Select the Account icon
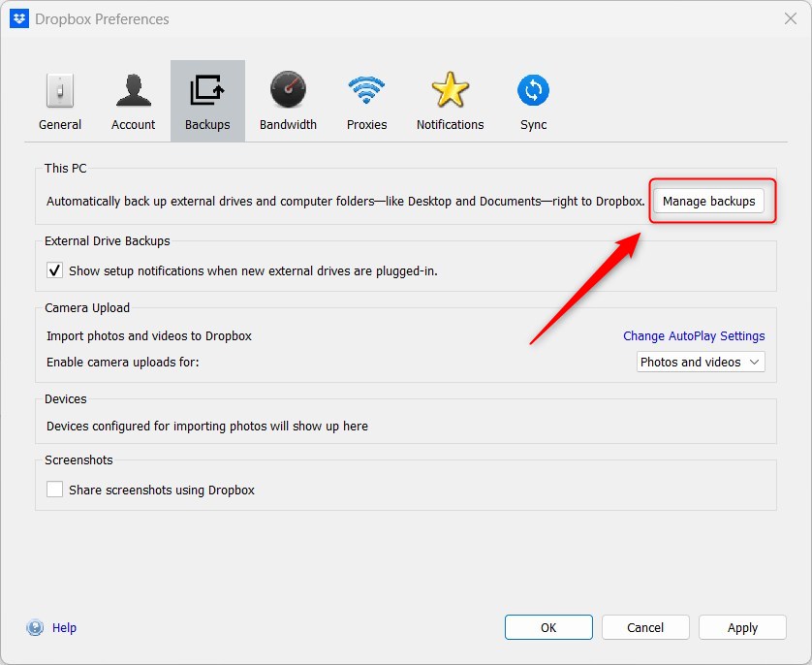Viewport: 812px width, 665px height. [x=133, y=97]
